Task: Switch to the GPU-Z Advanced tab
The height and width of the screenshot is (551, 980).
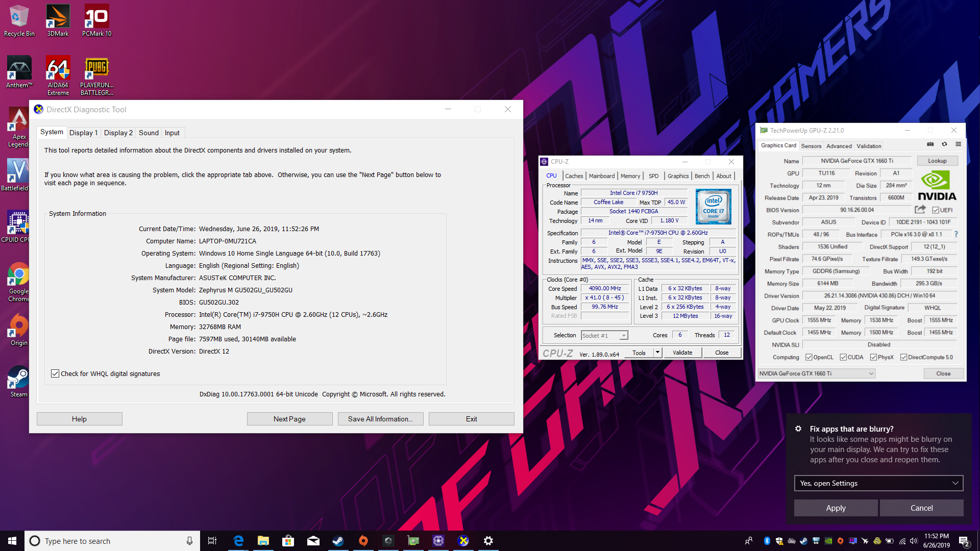Action: coord(839,146)
